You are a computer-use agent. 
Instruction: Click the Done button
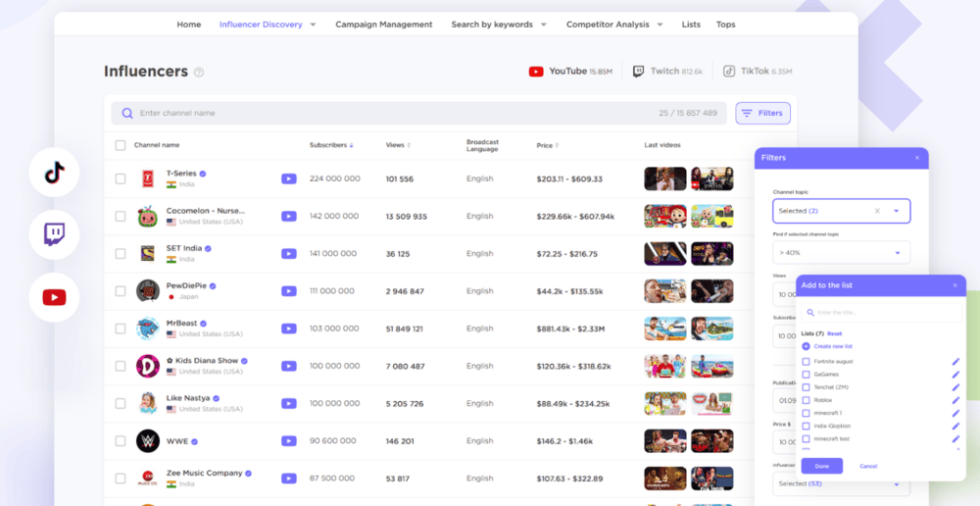coord(822,466)
